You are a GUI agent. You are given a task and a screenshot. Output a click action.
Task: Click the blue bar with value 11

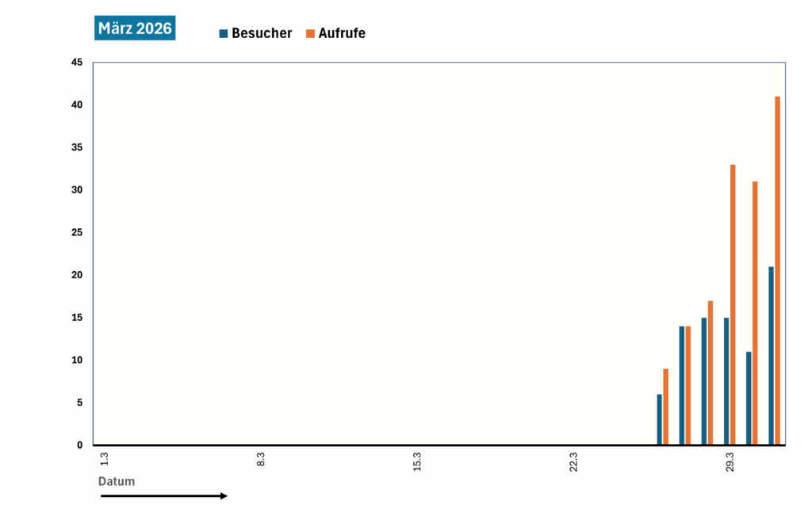point(749,398)
